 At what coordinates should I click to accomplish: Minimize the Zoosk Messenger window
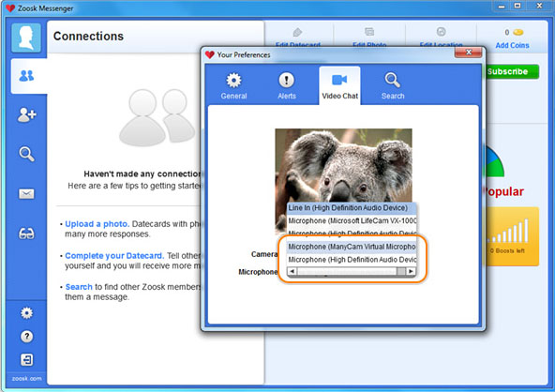pyautogui.click(x=502, y=6)
